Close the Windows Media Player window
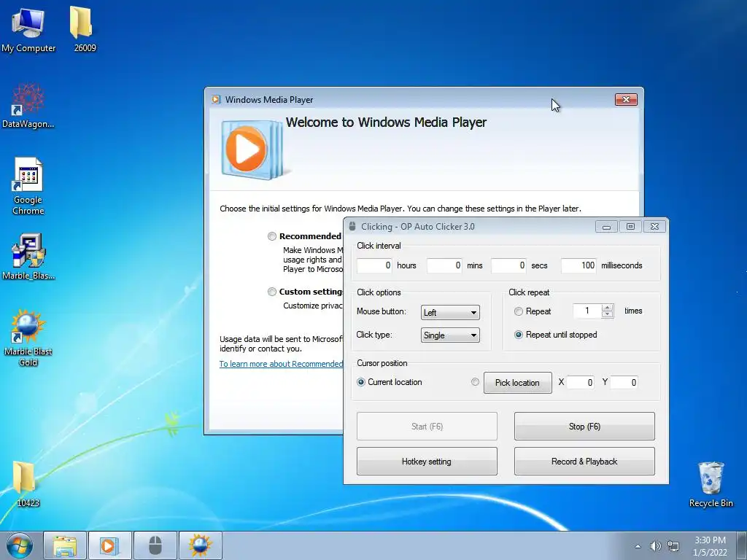The image size is (747, 560). click(x=626, y=99)
